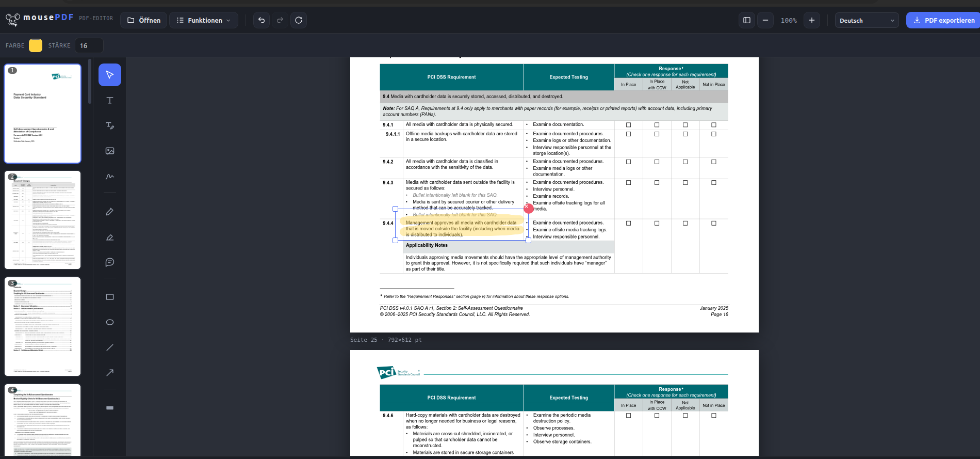980x459 pixels.
Task: Select the comment note tool
Action: click(x=110, y=262)
